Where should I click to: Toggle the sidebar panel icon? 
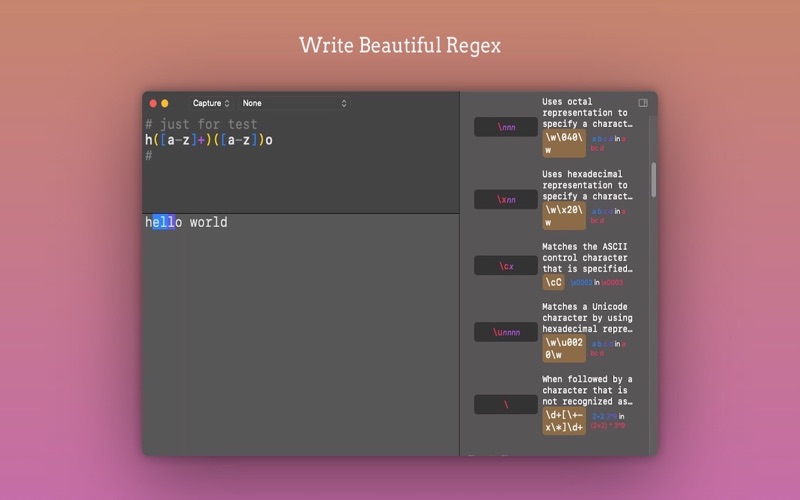(x=643, y=103)
